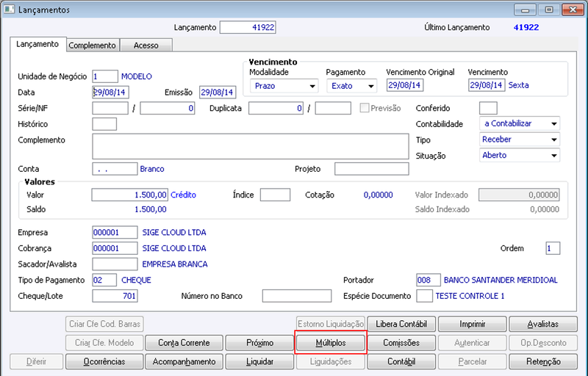Expand the Pagamento dropdown showing Exato

coord(351,86)
